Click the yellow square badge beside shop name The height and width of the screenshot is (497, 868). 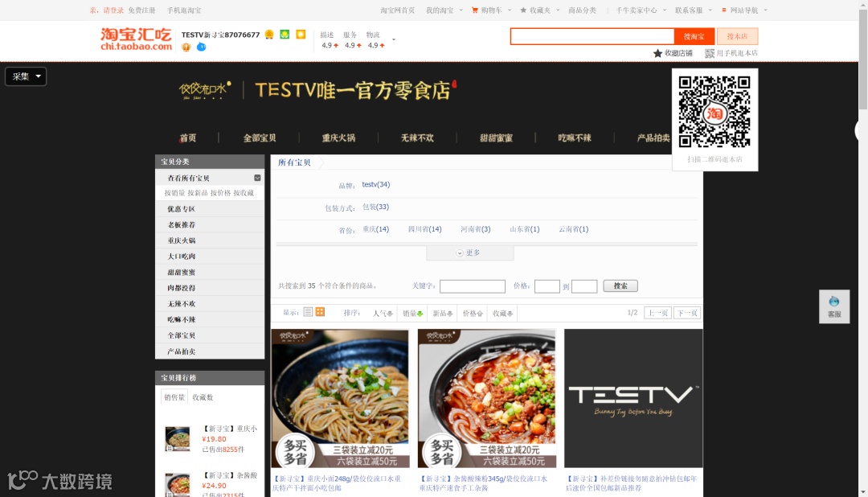tap(301, 35)
